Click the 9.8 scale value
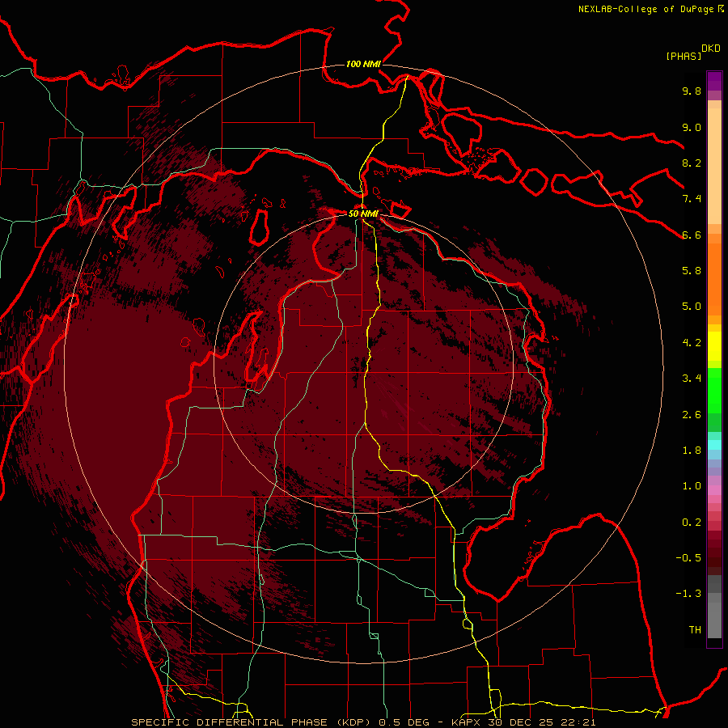728x728 pixels. coord(692,91)
